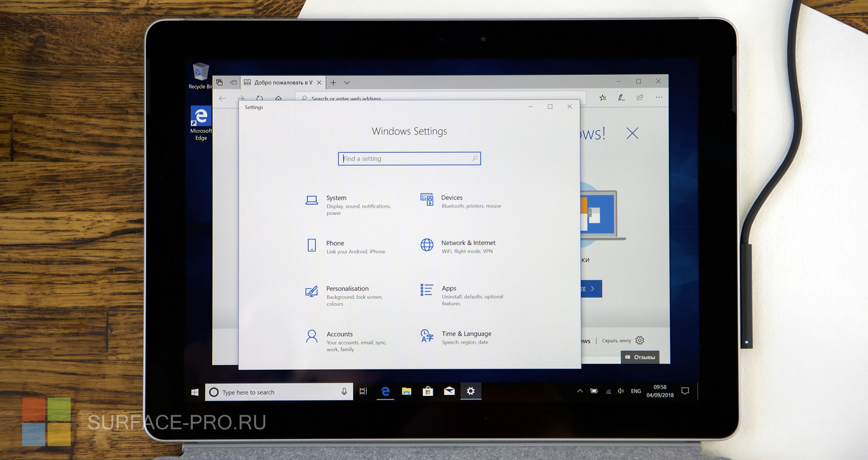Click the blue arrow button on Edge page
Screen dimensions: 868x460
pyautogui.click(x=592, y=289)
